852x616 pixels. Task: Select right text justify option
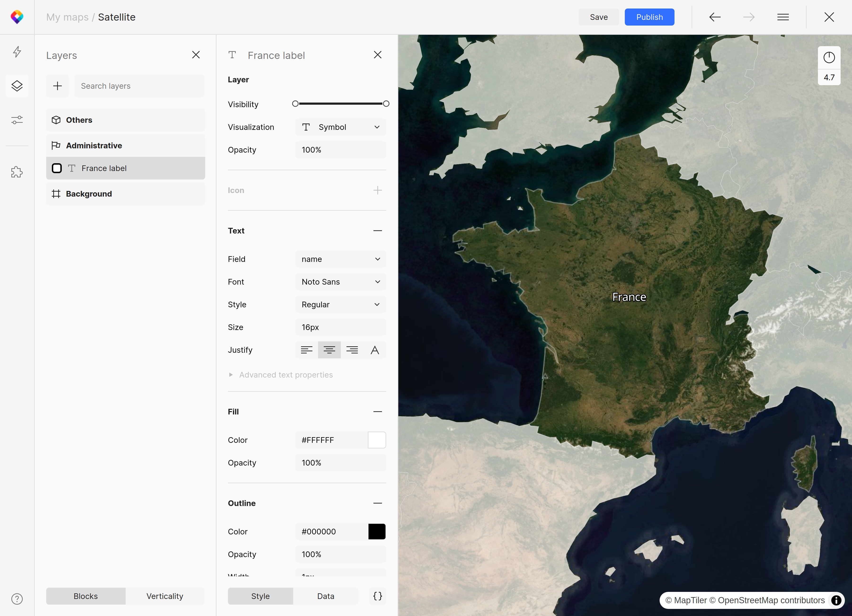[352, 350]
